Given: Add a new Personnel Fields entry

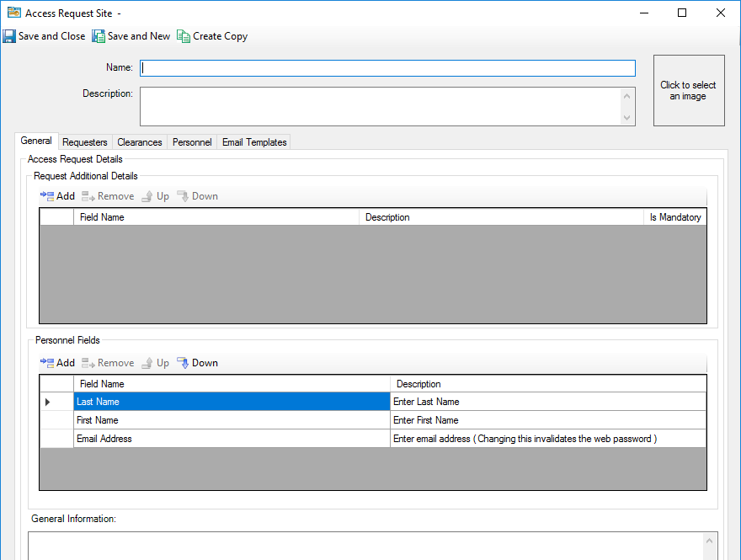Looking at the screenshot, I should (x=57, y=363).
